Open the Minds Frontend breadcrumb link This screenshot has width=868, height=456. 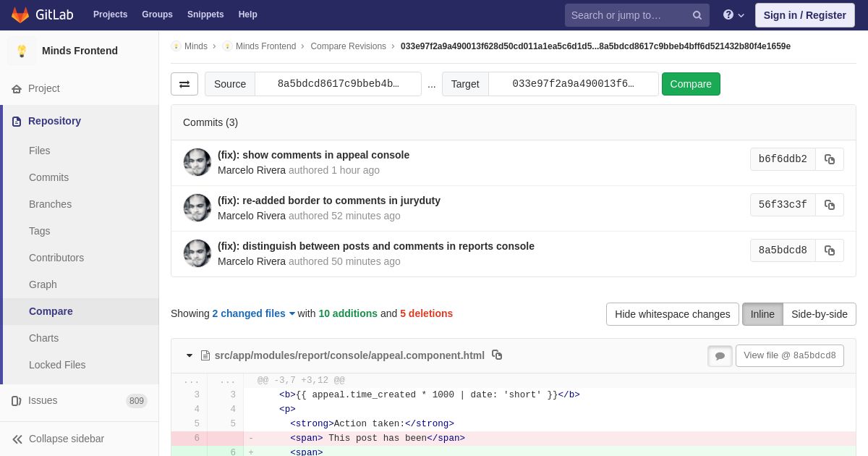(265, 46)
